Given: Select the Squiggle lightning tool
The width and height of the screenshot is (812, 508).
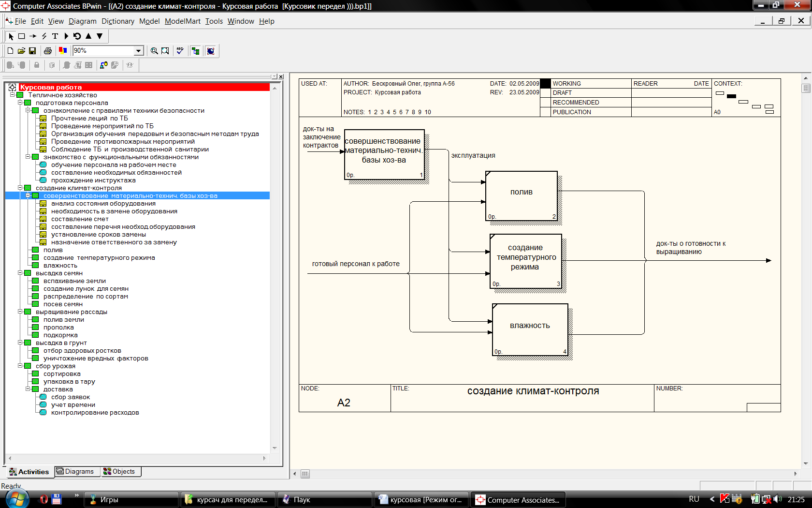Looking at the screenshot, I should [44, 36].
